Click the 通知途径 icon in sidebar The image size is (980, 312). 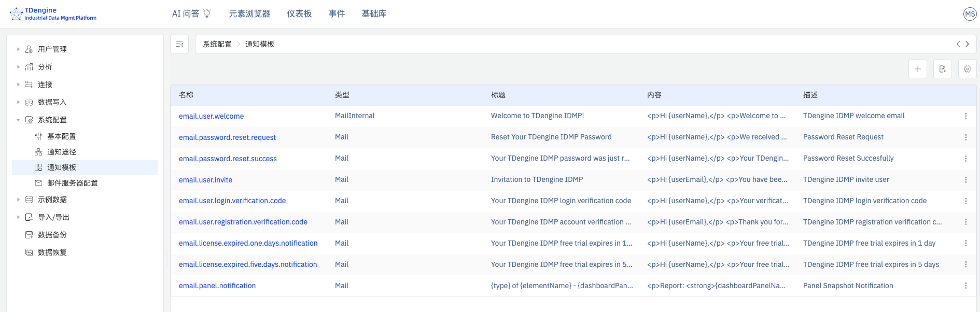(38, 152)
